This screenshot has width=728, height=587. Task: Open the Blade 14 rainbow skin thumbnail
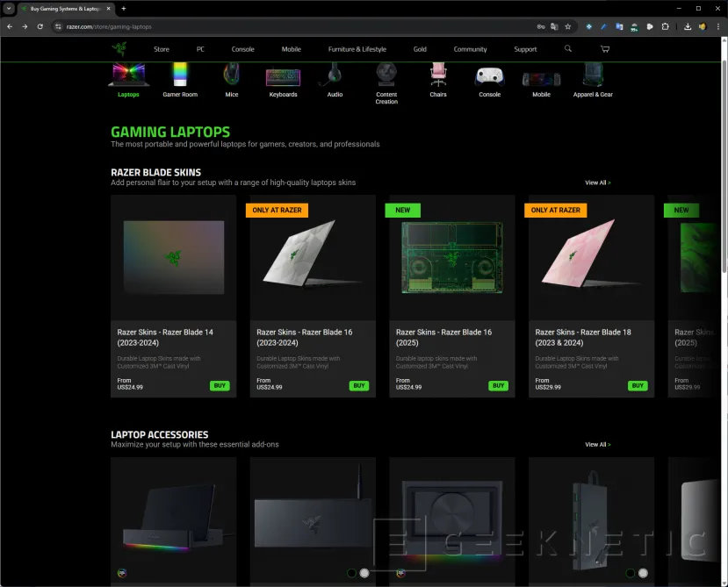coord(174,258)
